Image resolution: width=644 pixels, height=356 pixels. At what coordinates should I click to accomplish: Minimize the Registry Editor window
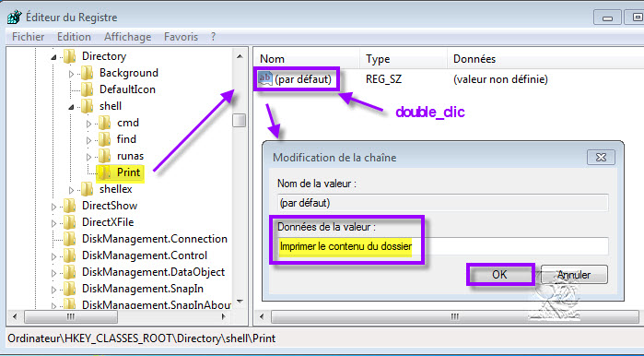[607, 18]
